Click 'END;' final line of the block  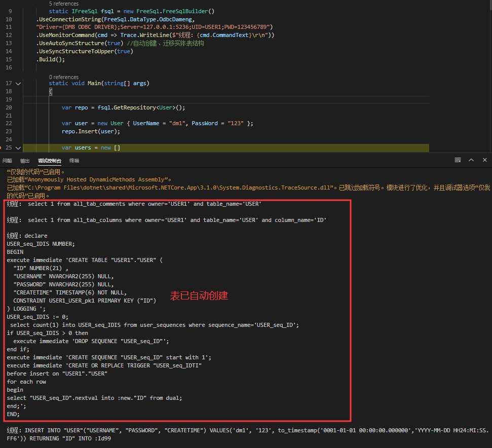[x=13, y=415]
